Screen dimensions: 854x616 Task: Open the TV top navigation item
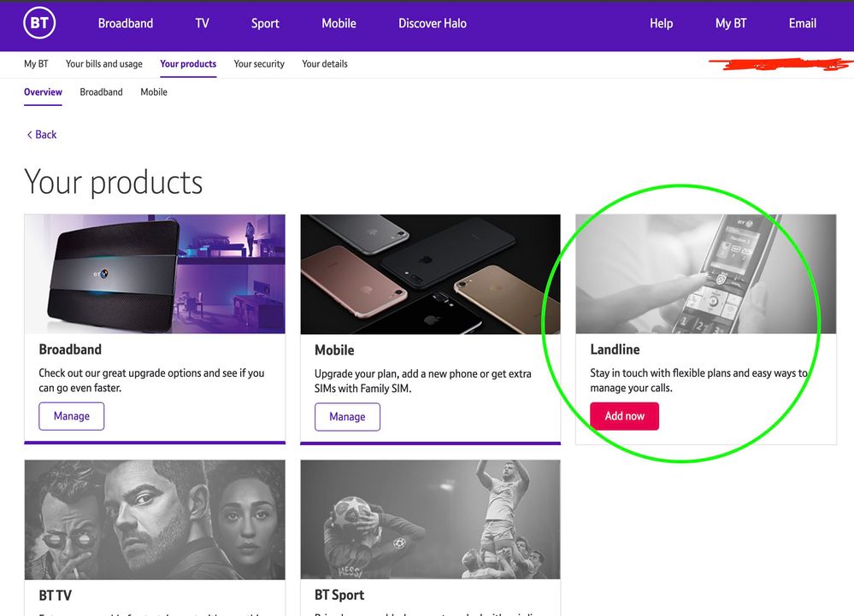(202, 24)
